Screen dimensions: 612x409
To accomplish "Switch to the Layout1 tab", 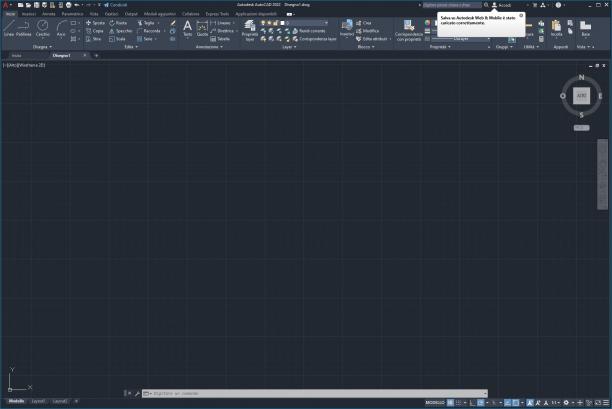I will 37,401.
